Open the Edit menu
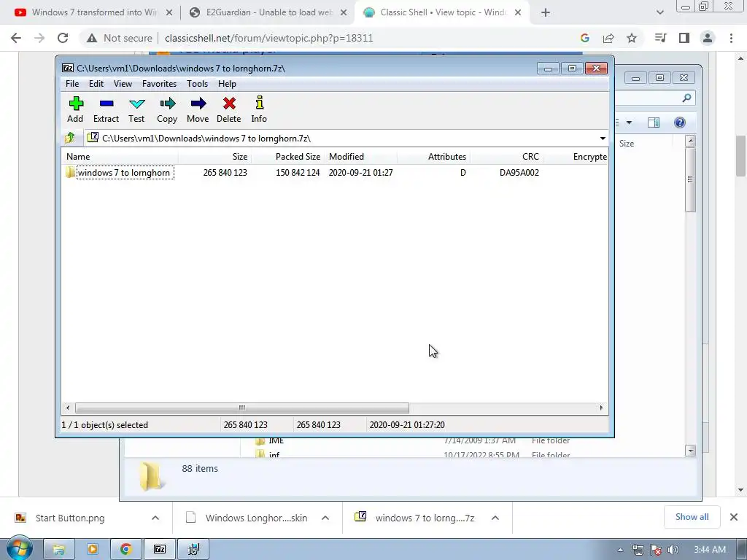 pos(96,84)
